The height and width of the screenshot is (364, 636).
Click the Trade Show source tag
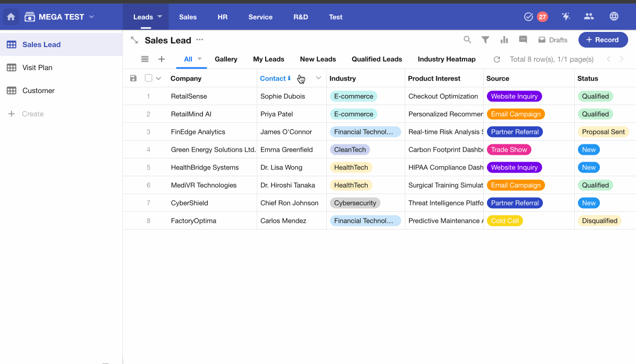(508, 150)
